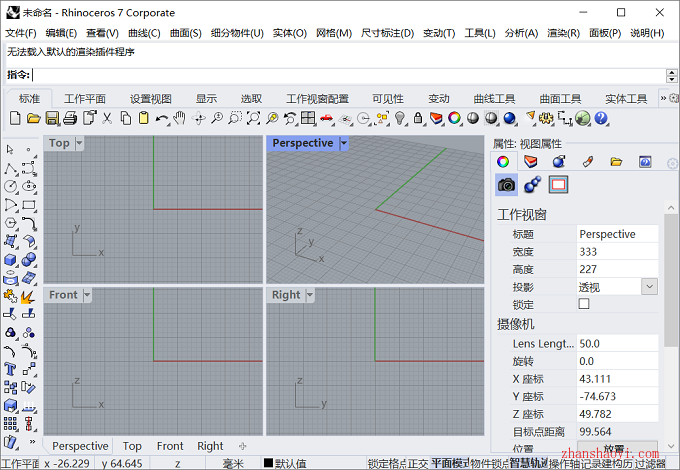Switch to the 工作平面 toolbar tab
The image size is (680, 470).
click(x=85, y=99)
